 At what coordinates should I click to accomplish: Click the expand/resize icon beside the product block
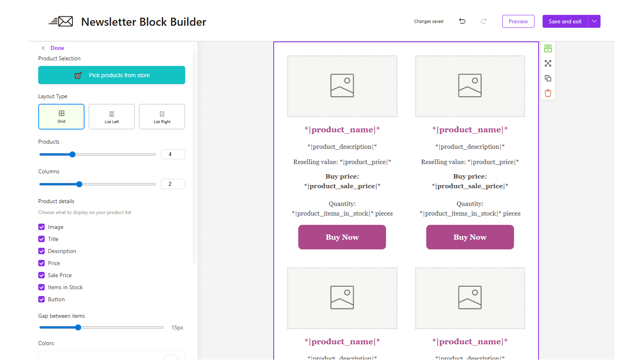[x=548, y=63]
